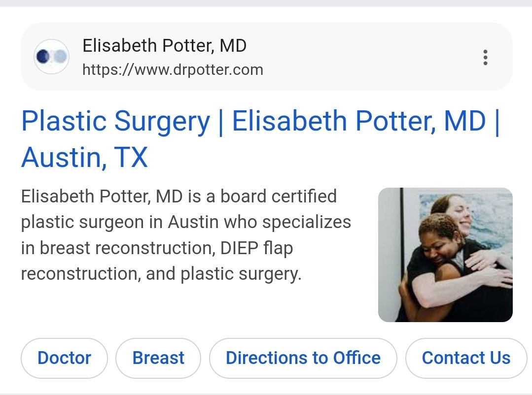Tap the Contact Us chip
This screenshot has height=395, width=532.
[x=466, y=358]
